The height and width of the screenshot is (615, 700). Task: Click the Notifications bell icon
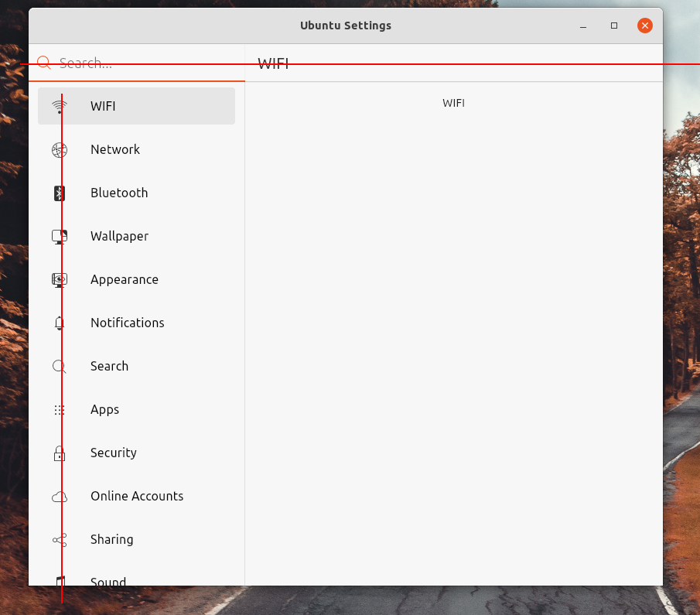coord(60,323)
